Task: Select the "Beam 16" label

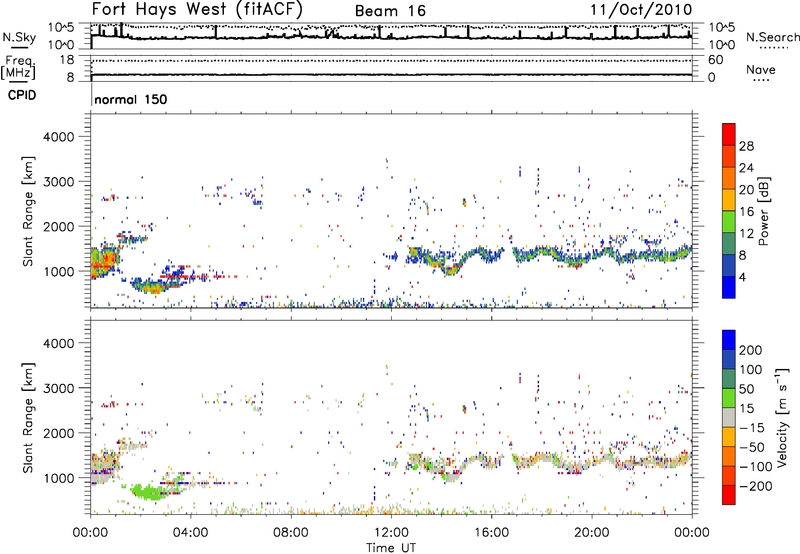Action: click(390, 11)
